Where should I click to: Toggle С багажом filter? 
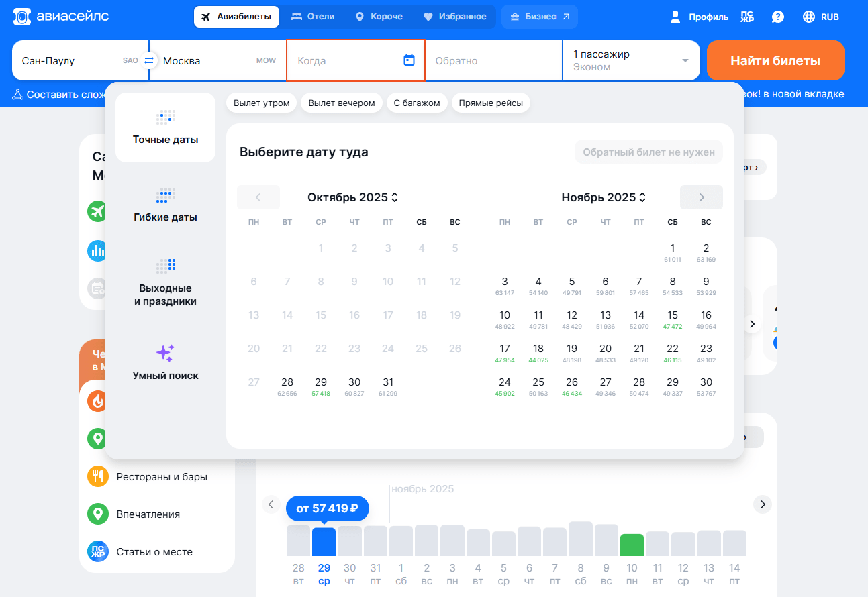(417, 103)
